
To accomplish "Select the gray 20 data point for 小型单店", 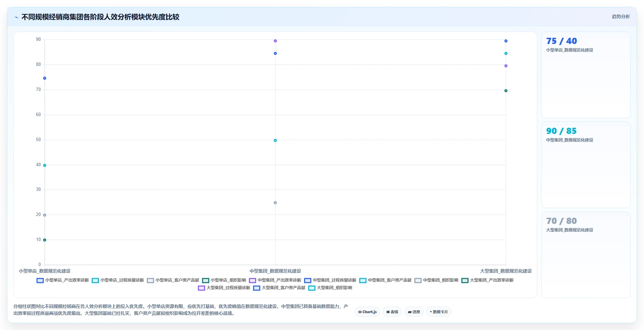I will pos(45,215).
